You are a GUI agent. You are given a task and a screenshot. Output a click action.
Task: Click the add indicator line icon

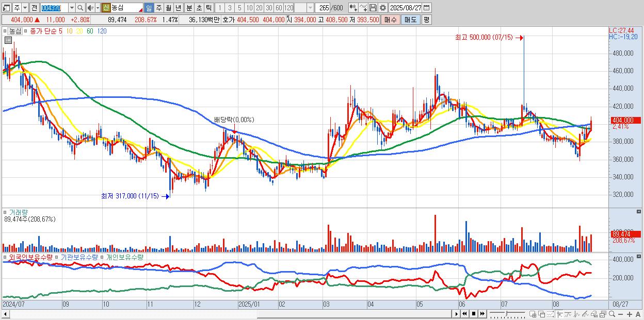pyautogui.click(x=363, y=8)
